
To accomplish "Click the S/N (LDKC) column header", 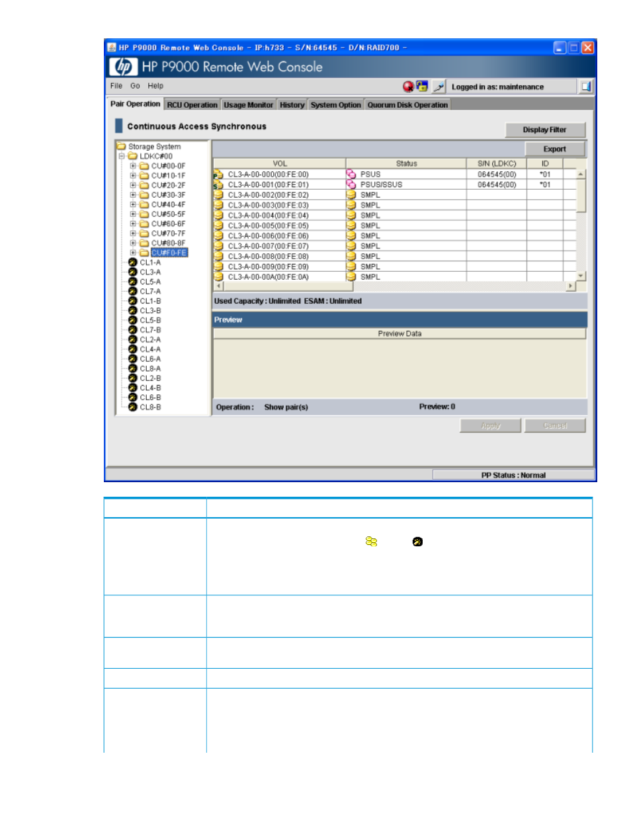I will 497,163.
